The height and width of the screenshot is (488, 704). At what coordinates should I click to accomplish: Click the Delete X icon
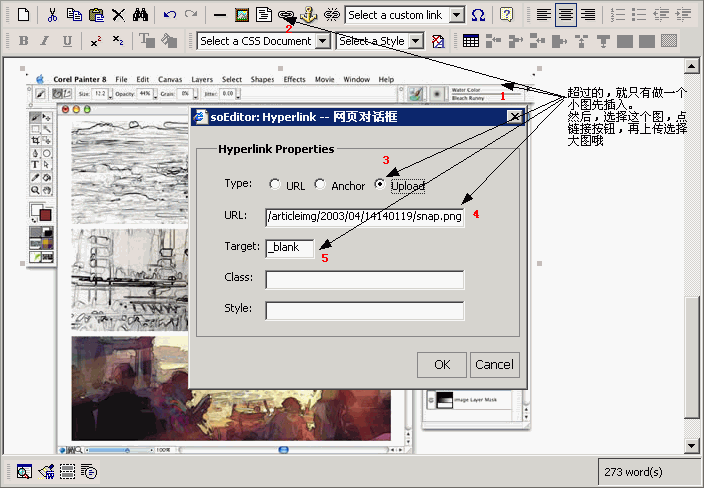point(119,15)
